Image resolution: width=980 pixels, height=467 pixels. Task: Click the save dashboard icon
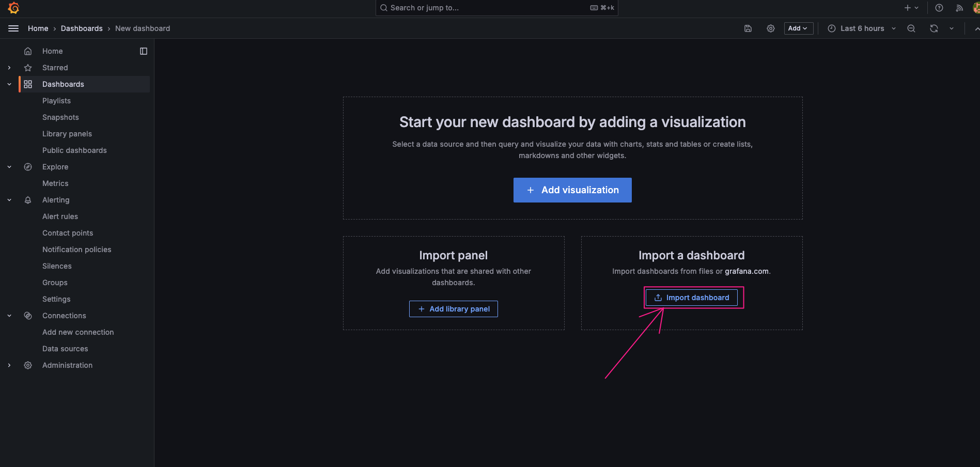748,28
